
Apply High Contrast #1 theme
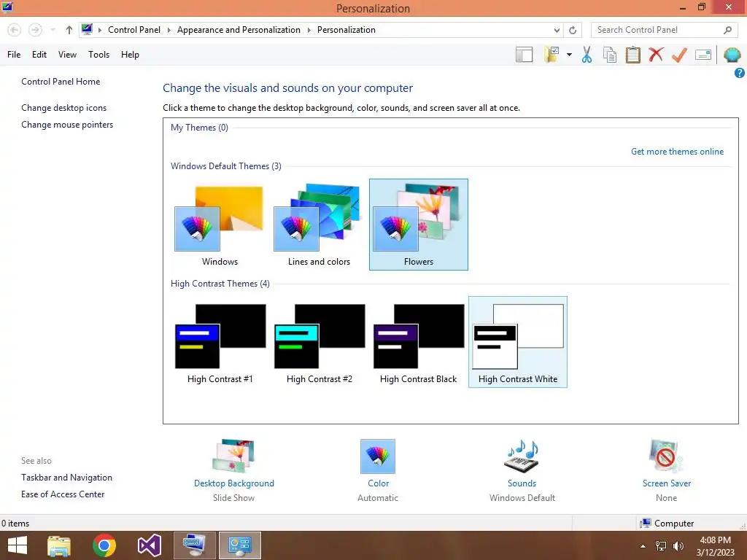(x=220, y=342)
